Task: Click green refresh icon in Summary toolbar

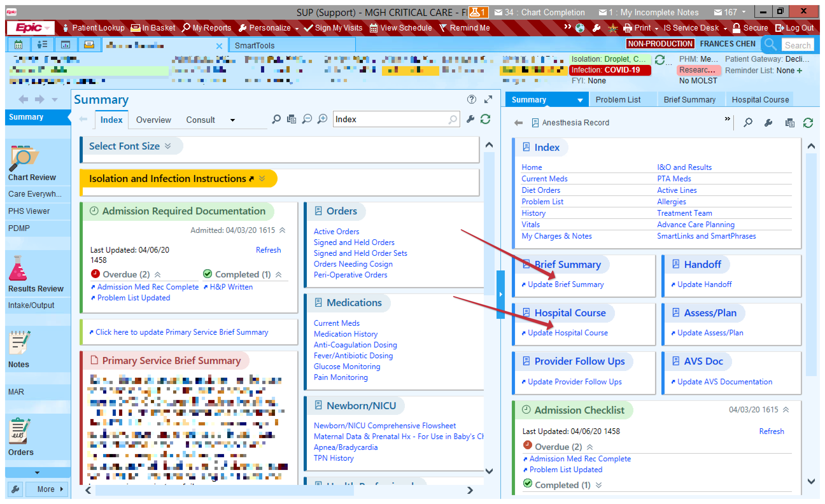Action: point(485,119)
